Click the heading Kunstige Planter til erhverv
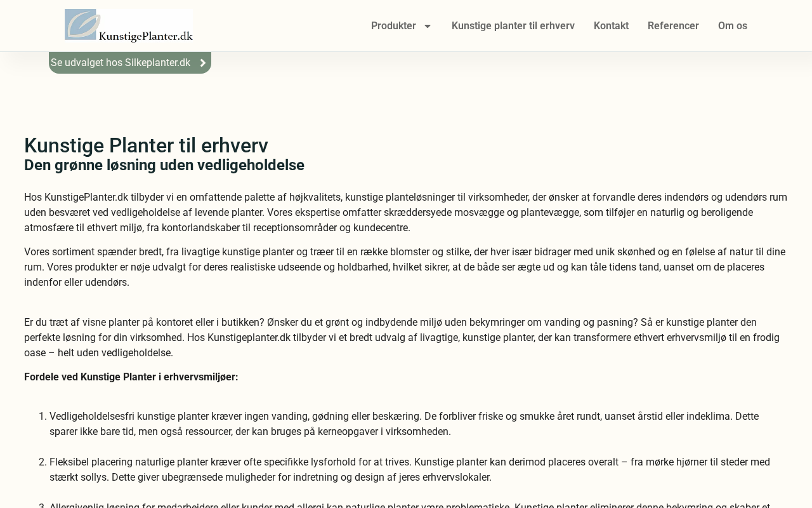This screenshot has height=508, width=812. (146, 145)
